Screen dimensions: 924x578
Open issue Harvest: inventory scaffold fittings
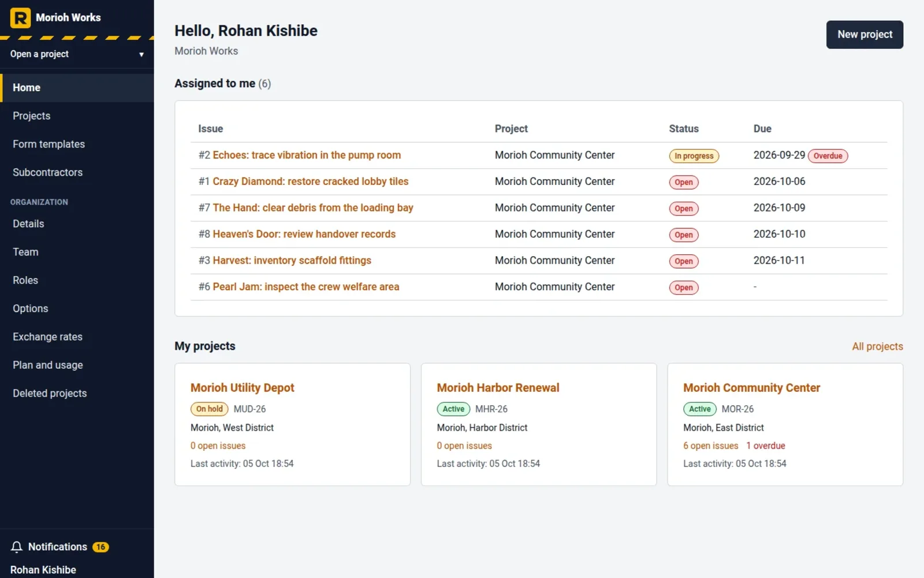point(292,261)
